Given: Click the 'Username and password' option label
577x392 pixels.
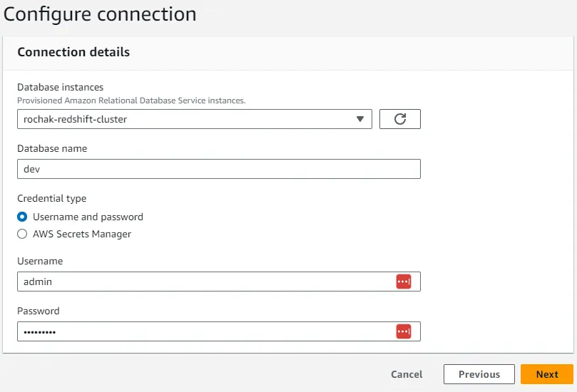Looking at the screenshot, I should 88,217.
